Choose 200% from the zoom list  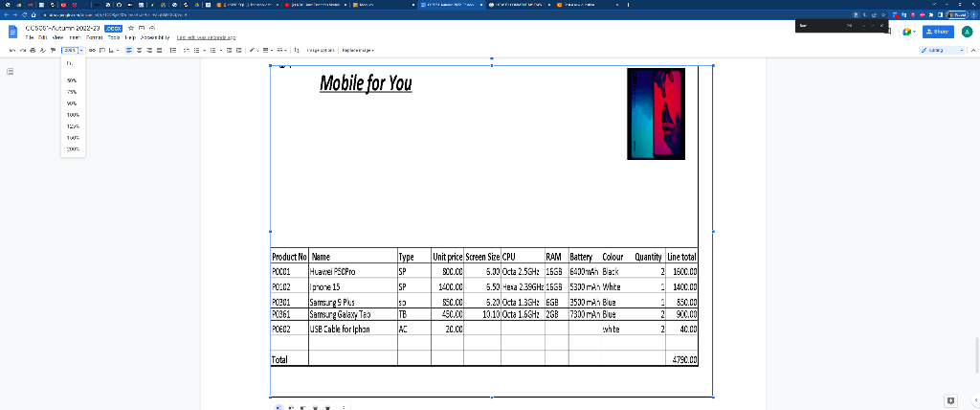[73, 149]
